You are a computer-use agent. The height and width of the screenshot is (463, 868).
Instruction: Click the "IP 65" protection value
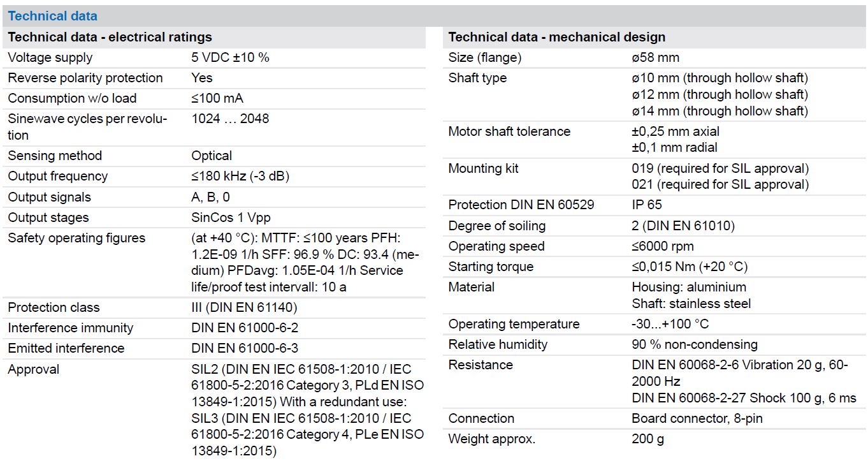tap(647, 205)
